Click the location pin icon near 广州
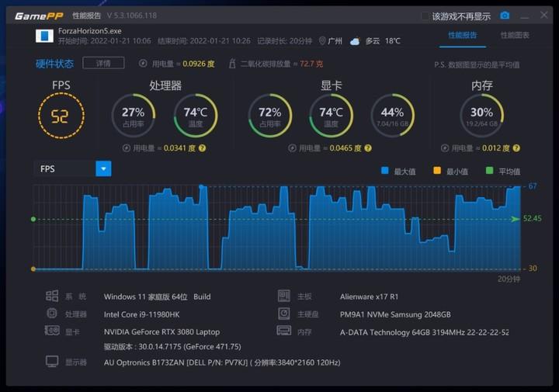 tap(322, 41)
